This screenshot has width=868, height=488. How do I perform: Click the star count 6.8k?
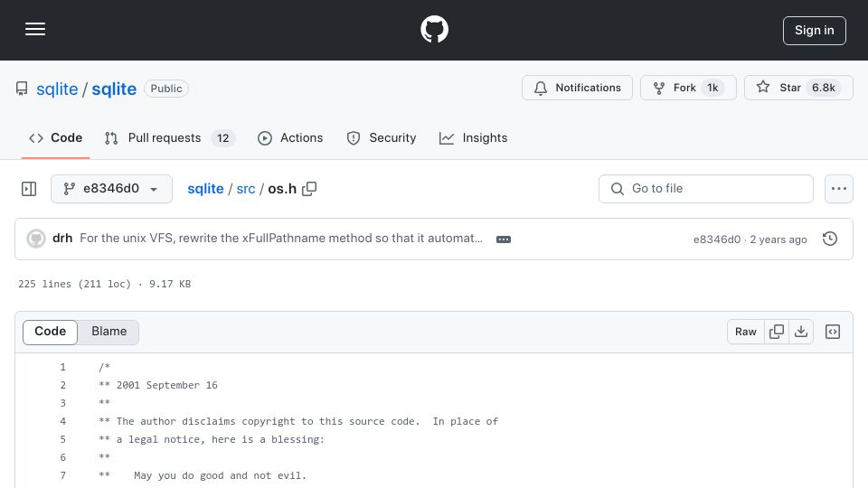click(x=823, y=88)
